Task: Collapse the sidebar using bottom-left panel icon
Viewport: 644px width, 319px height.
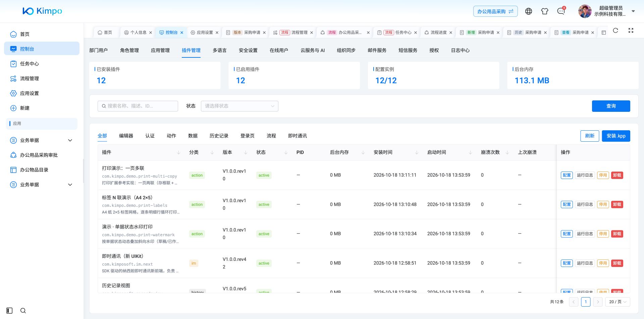Action: 9,311
